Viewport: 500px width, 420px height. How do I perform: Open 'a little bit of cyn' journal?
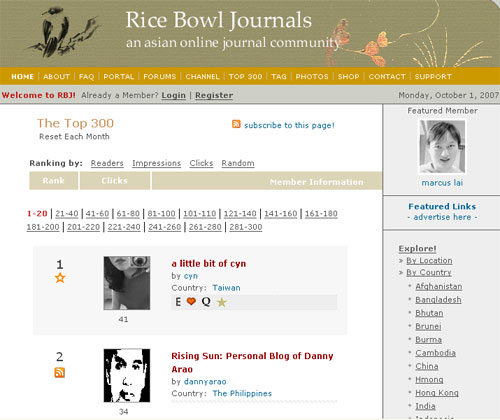tap(209, 264)
